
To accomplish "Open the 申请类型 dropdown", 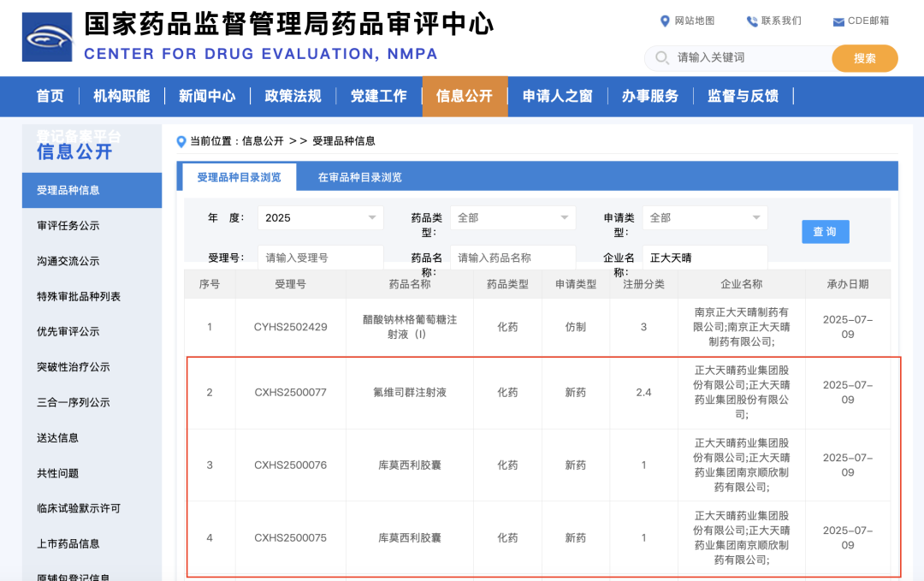I will pyautogui.click(x=705, y=218).
